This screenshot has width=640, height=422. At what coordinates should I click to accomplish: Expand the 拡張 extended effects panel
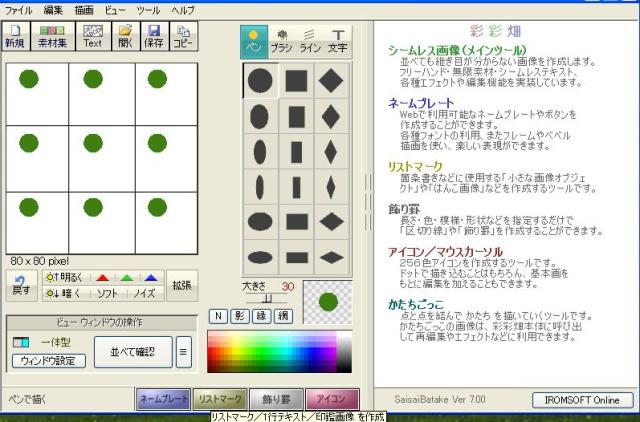click(181, 285)
